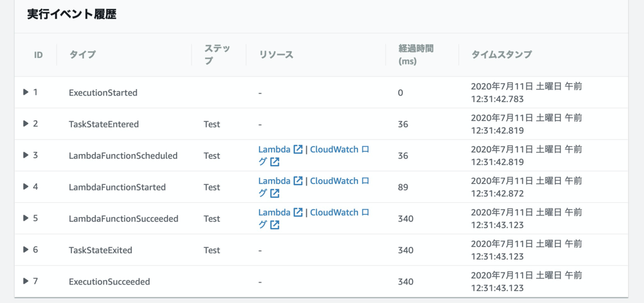Click elapsed time value 89
Image resolution: width=644 pixels, height=303 pixels.
tap(403, 187)
